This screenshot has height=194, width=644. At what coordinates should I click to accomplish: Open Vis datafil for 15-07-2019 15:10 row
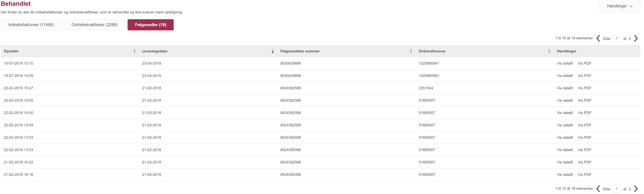point(565,63)
